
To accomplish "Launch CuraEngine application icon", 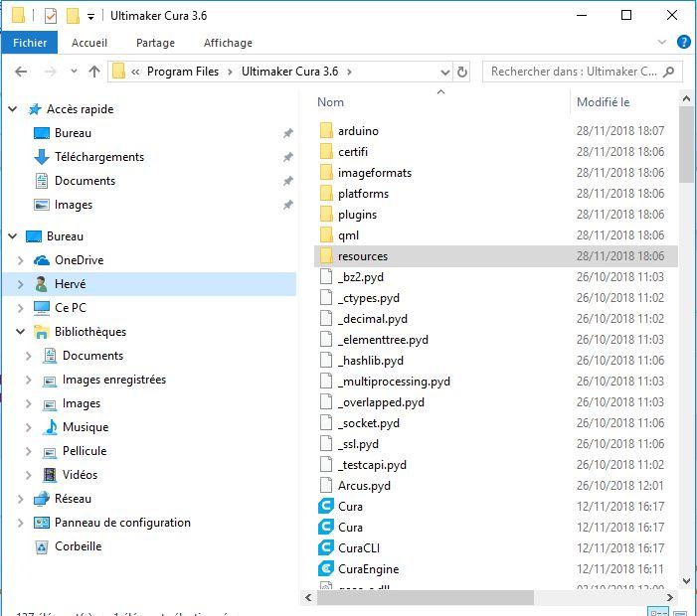I will click(x=326, y=568).
